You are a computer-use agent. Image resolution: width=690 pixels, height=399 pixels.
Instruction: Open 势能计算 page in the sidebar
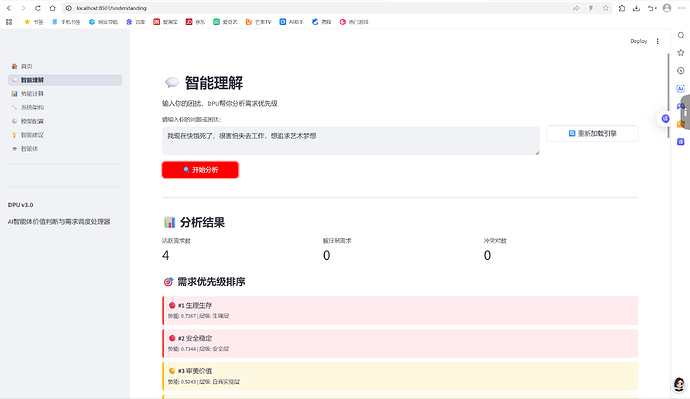pyautogui.click(x=65, y=94)
